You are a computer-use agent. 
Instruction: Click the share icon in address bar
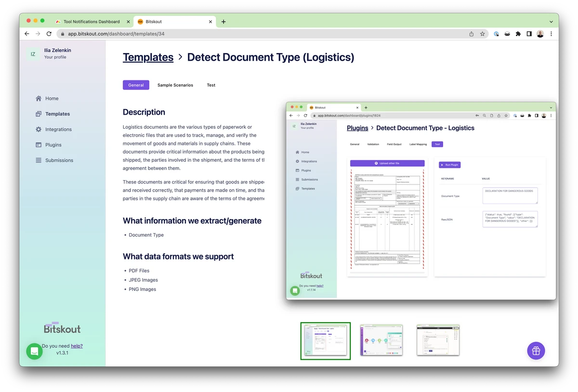pyautogui.click(x=472, y=34)
